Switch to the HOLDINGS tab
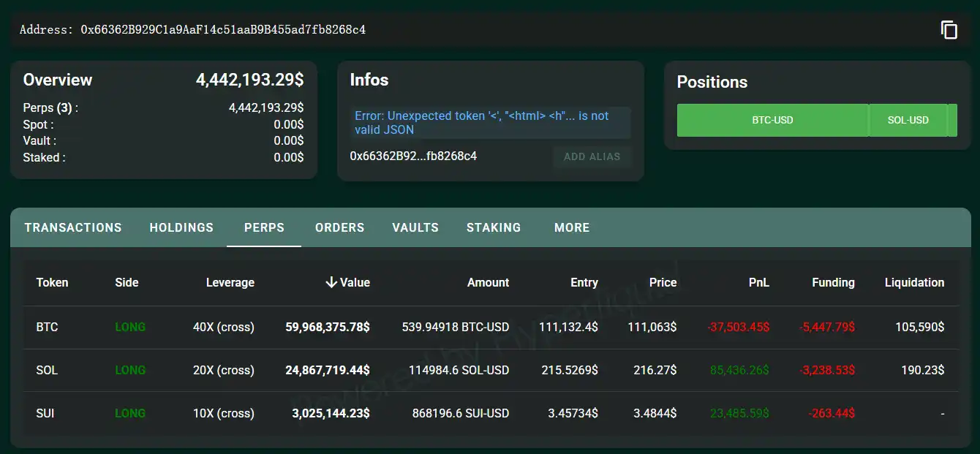Screen dimensions: 980x454 click(181, 227)
